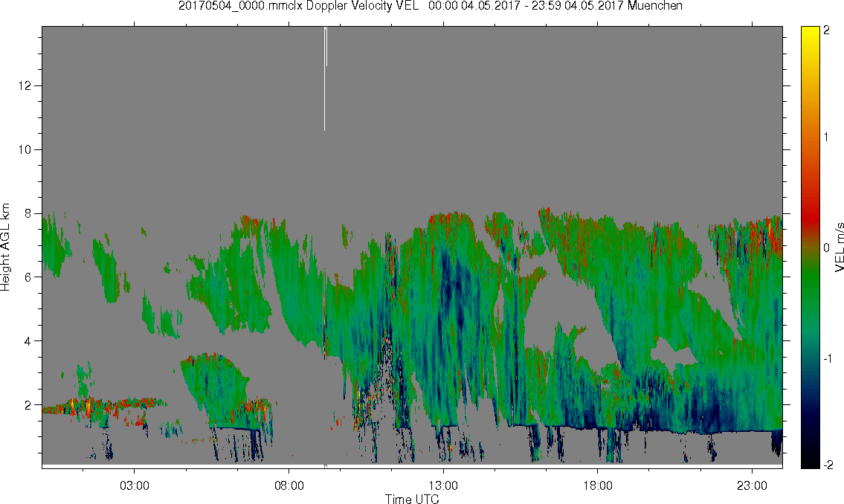This screenshot has width=844, height=504.
Task: Click the colorbar '-2' tick label
Action: point(828,464)
